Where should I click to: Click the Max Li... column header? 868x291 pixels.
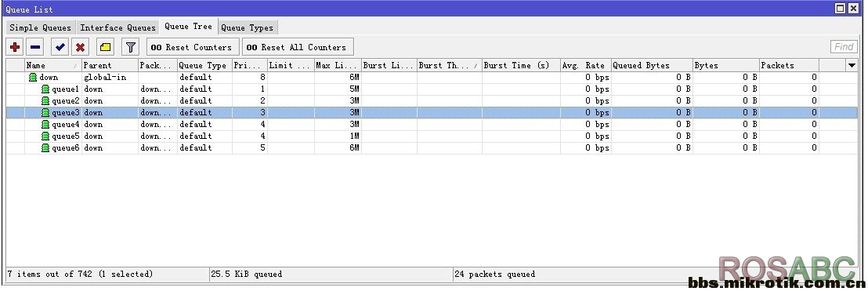coord(338,65)
